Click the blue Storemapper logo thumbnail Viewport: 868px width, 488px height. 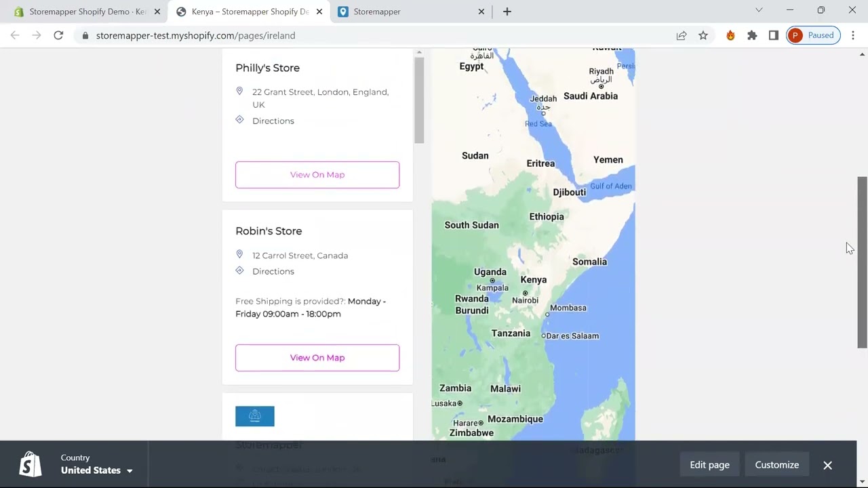point(255,416)
